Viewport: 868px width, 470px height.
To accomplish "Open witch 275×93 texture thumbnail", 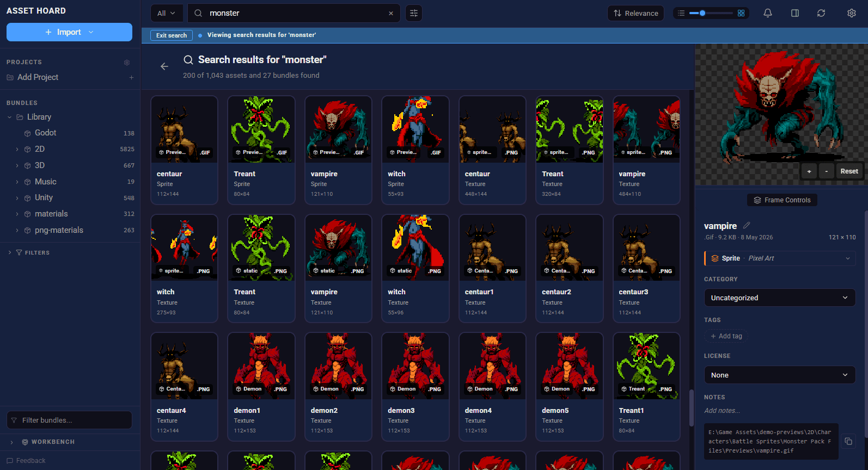I will (x=184, y=248).
